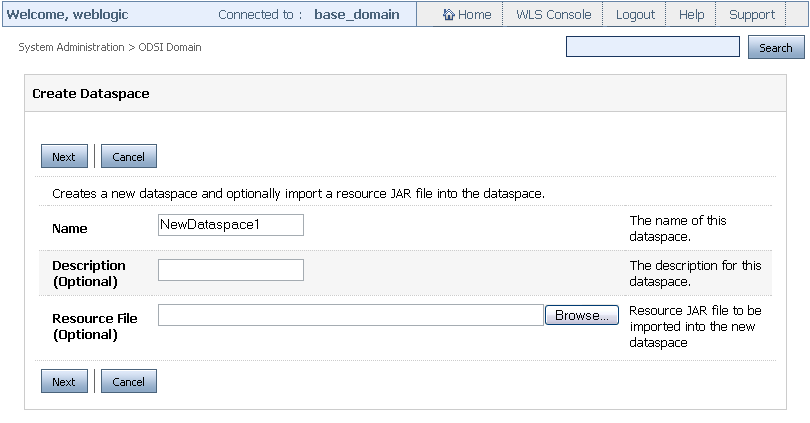Focus the Description (Optional) input field

[x=231, y=270]
